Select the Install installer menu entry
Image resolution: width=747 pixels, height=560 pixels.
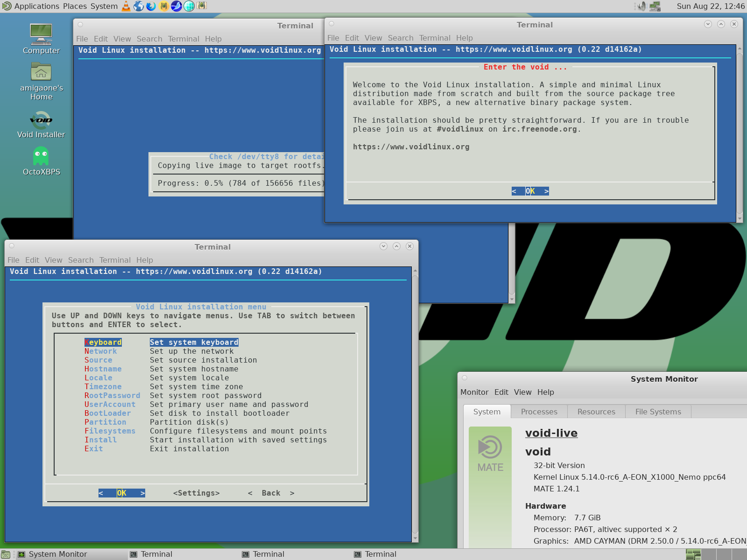point(206,440)
